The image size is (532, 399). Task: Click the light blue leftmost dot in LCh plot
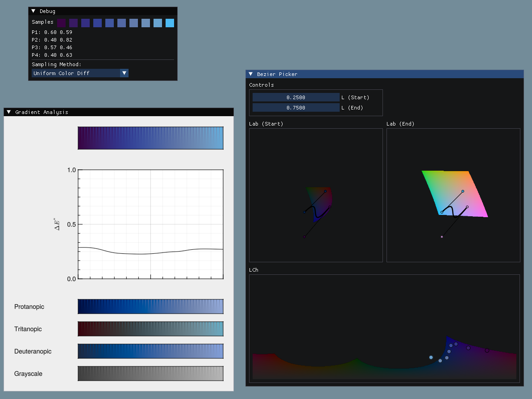431,357
